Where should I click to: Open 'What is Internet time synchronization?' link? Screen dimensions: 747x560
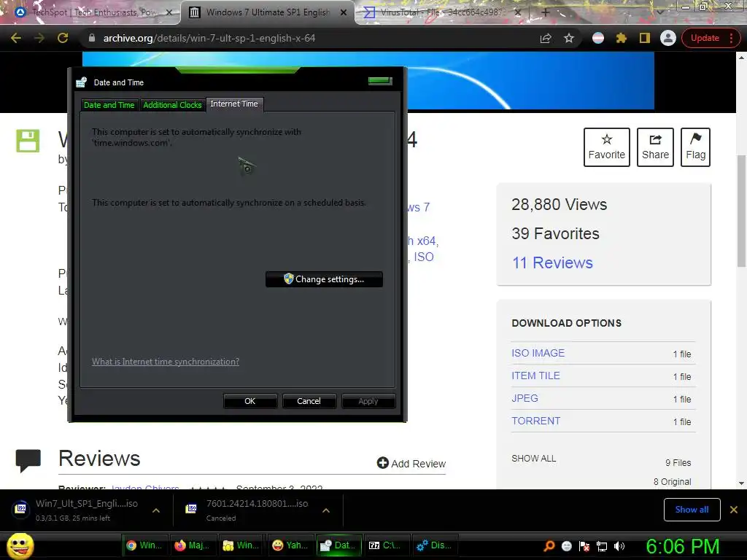166,362
